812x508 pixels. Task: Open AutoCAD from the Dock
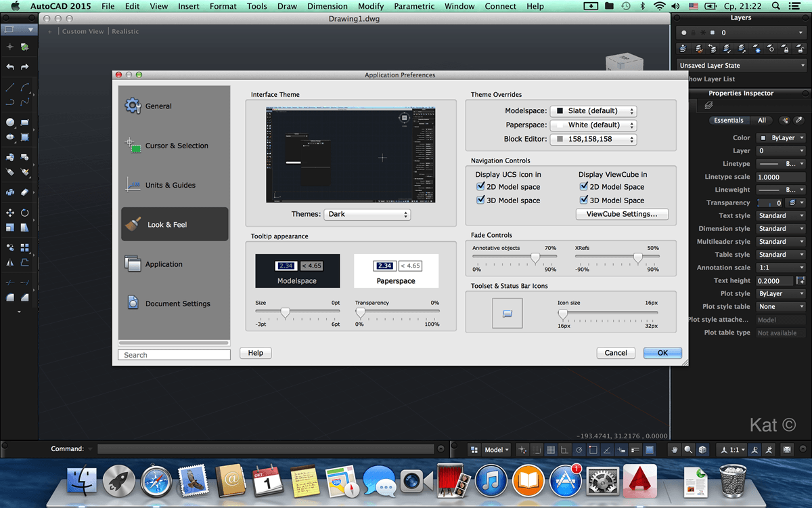click(640, 481)
